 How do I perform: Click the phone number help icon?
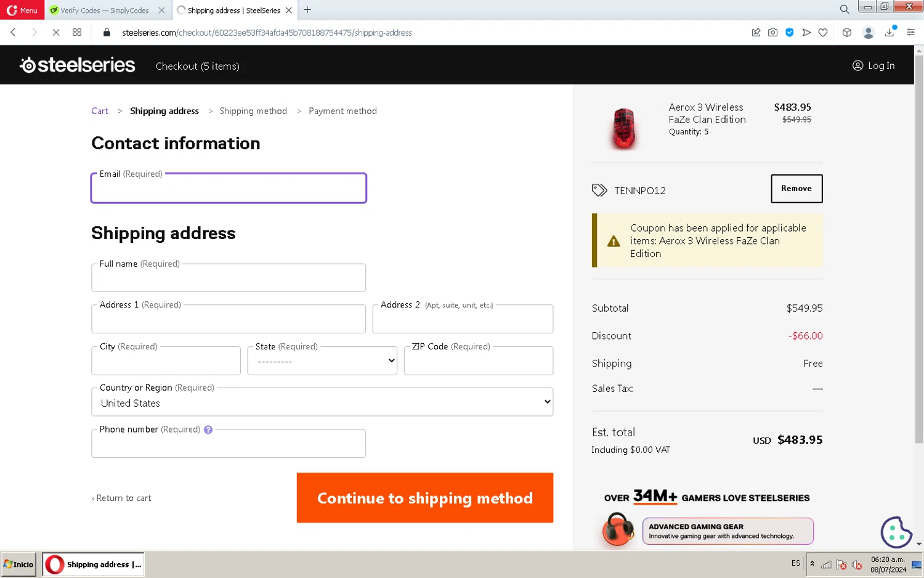[208, 430]
